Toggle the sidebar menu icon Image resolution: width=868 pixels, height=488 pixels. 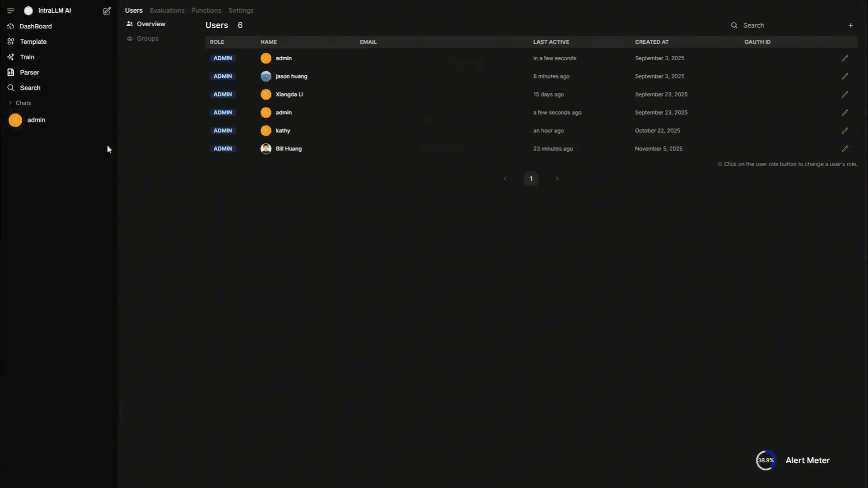(11, 10)
